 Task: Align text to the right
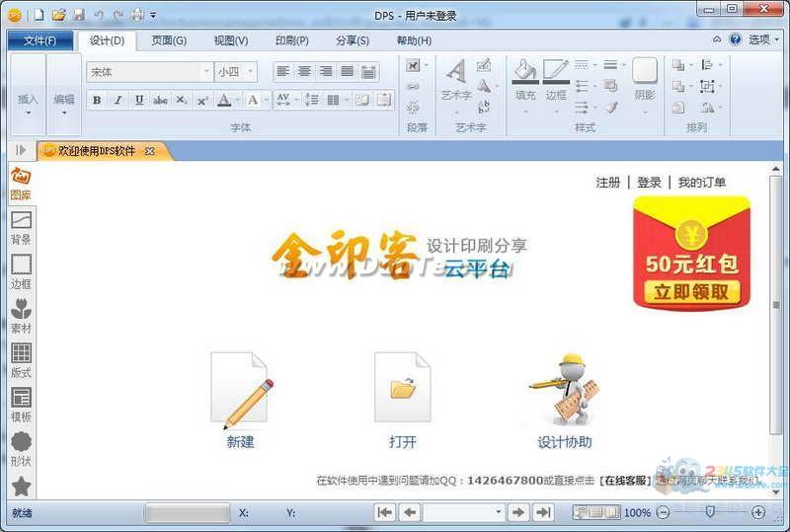(x=326, y=71)
